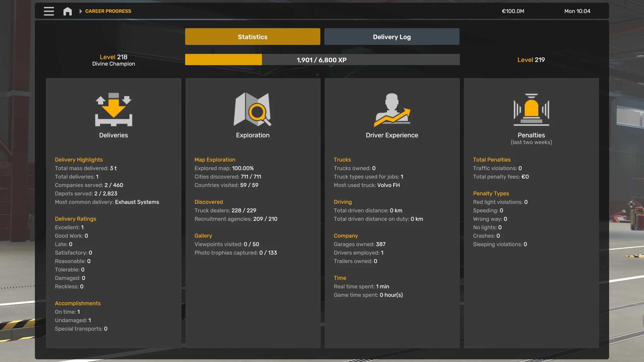This screenshot has width=644, height=362.
Task: Click the Exploration map magnifier icon
Action: [253, 110]
